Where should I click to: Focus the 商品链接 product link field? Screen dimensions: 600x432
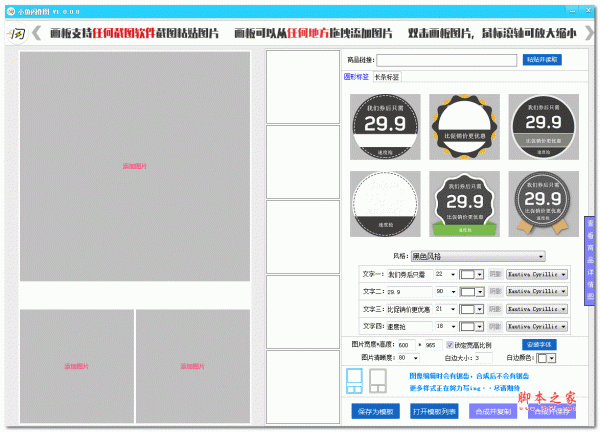click(447, 60)
